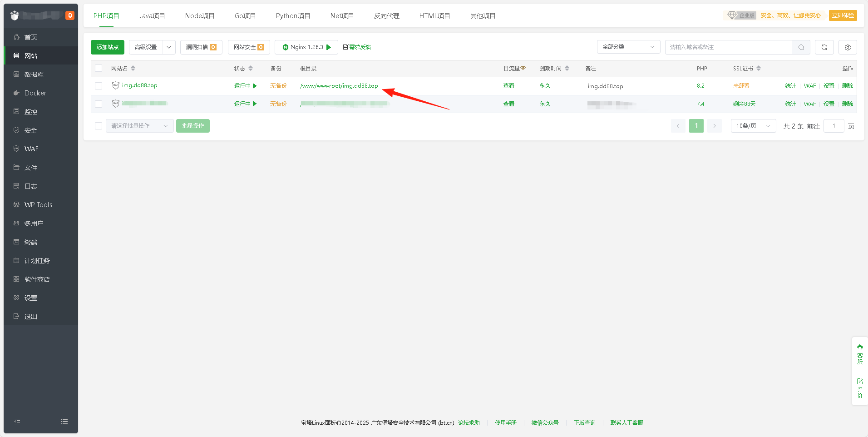868x437 pixels.
Task: Click the refresh list icon button
Action: coord(824,47)
